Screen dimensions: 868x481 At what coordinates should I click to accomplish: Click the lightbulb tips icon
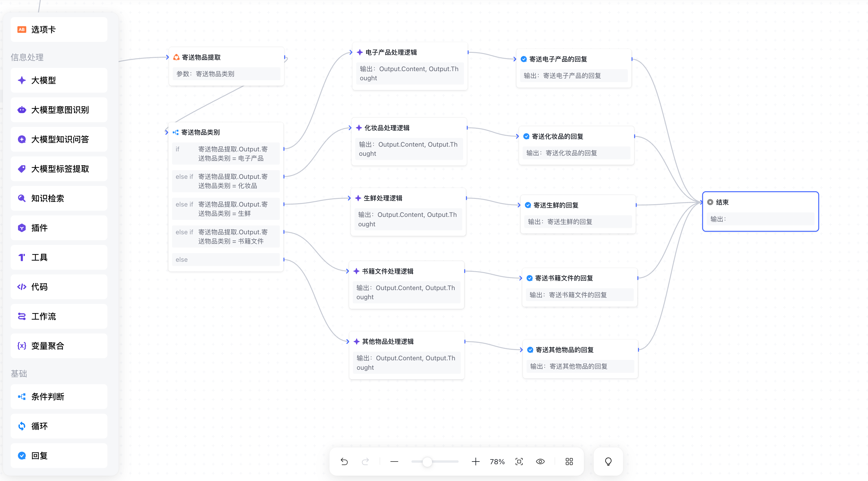(x=608, y=462)
